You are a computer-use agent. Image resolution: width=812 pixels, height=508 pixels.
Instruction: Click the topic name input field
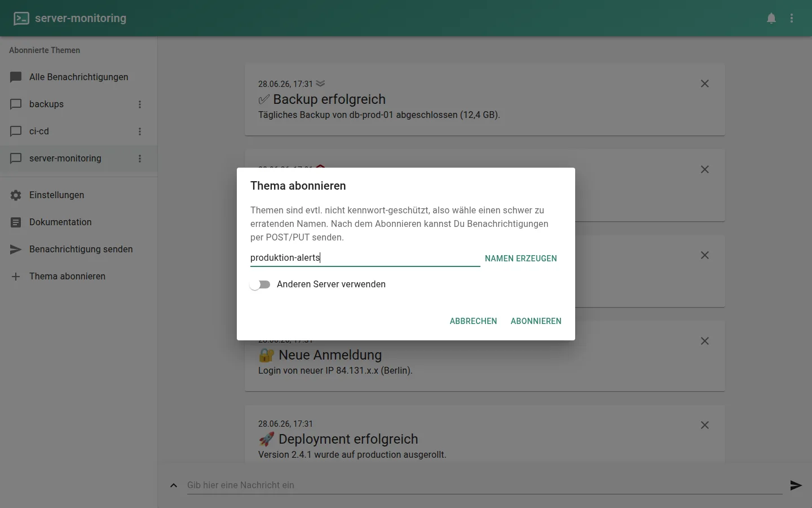tap(365, 258)
